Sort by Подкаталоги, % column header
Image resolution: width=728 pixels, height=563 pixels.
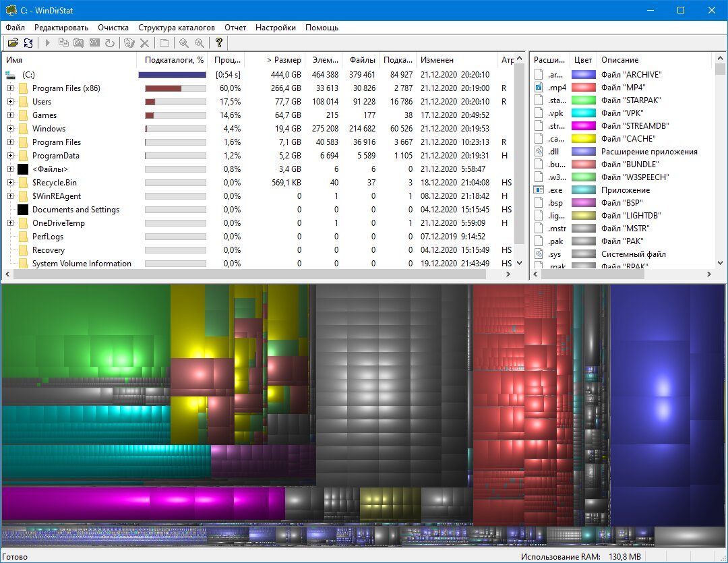pos(173,60)
